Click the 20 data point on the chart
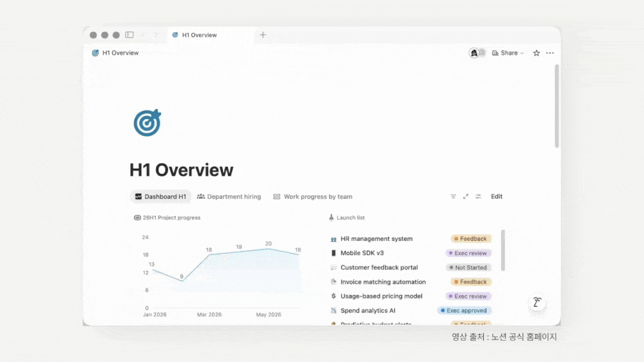This screenshot has height=362, width=644. pos(269,249)
